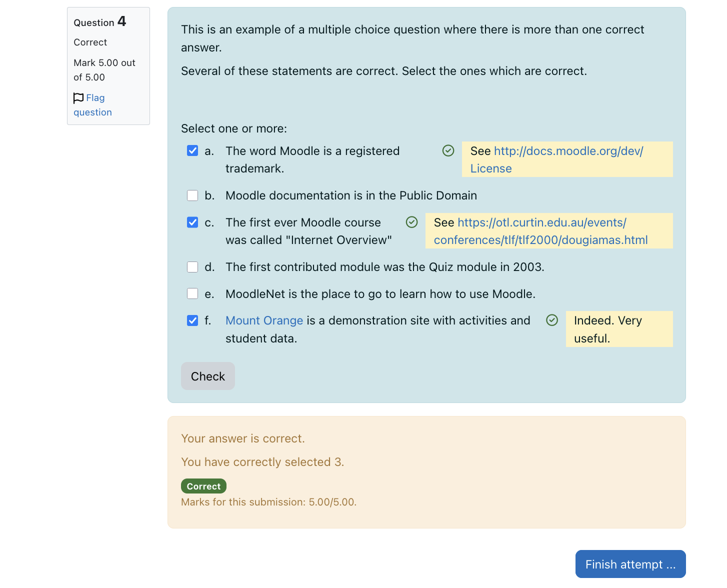Screen dimensions: 727x588
Task: Click the green Correct badge
Action: [203, 486]
